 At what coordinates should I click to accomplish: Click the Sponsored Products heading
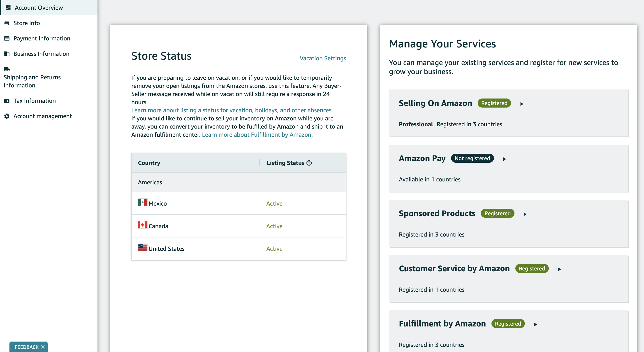coord(437,213)
